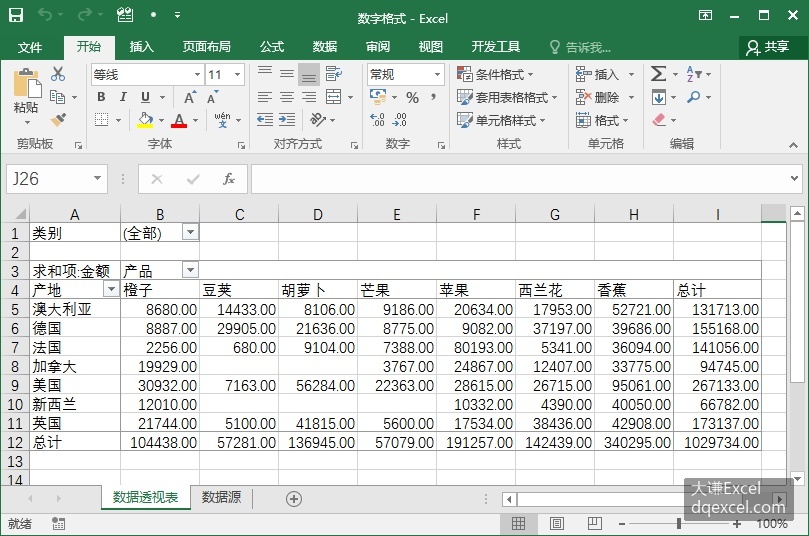Click text Orientation icon

pyautogui.click(x=318, y=120)
